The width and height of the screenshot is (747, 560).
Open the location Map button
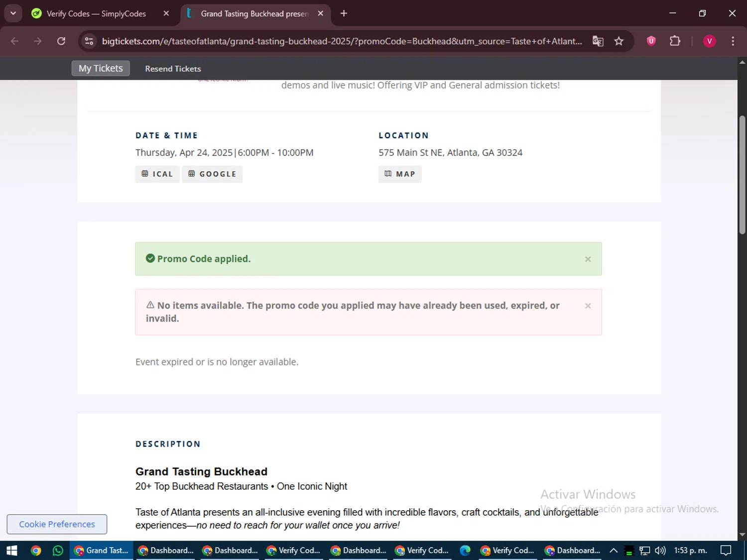pyautogui.click(x=400, y=174)
